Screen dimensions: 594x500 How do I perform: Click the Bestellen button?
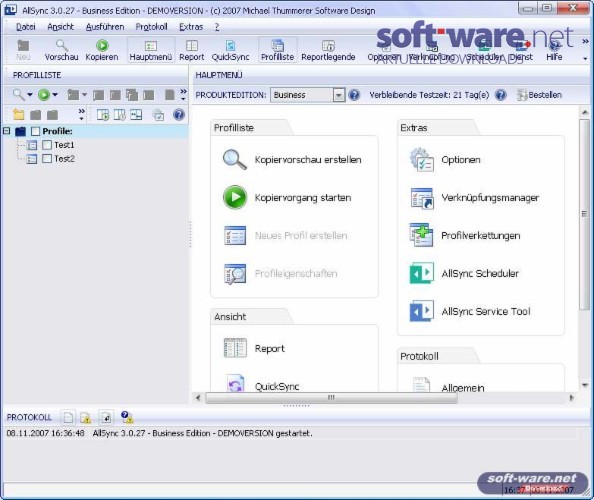point(539,95)
